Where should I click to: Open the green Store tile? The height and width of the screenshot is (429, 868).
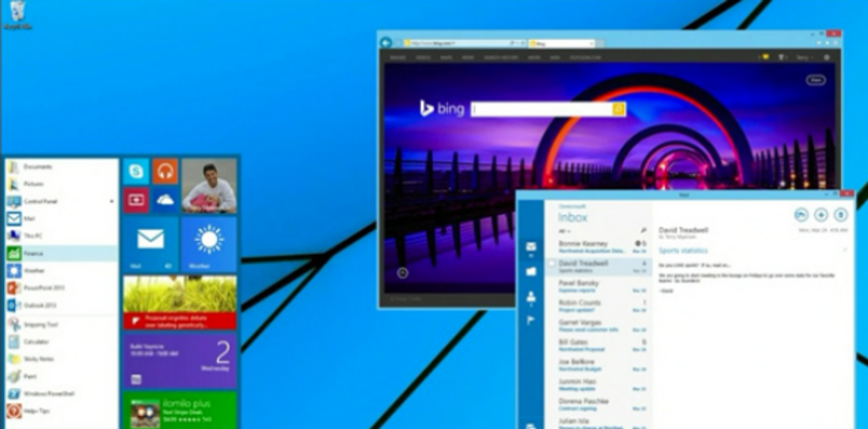180,410
